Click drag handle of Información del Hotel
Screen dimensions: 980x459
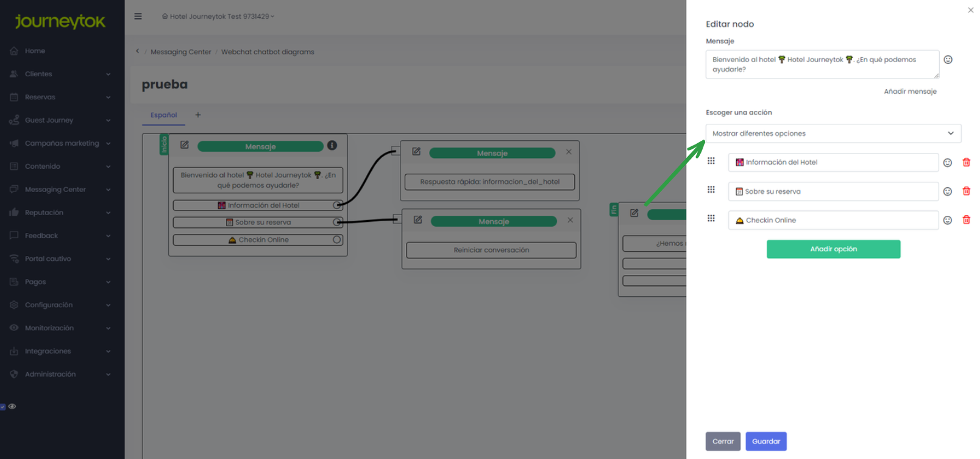[x=711, y=161]
